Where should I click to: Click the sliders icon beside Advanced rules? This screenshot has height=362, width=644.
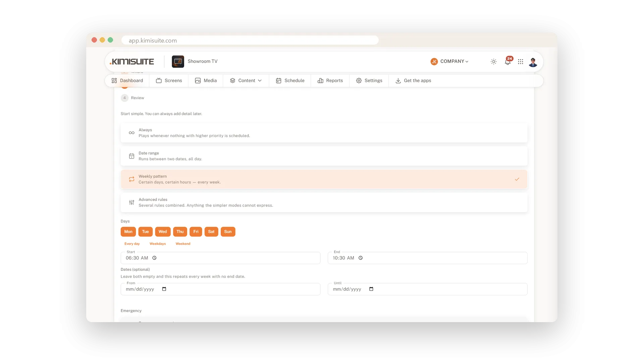pyautogui.click(x=131, y=202)
